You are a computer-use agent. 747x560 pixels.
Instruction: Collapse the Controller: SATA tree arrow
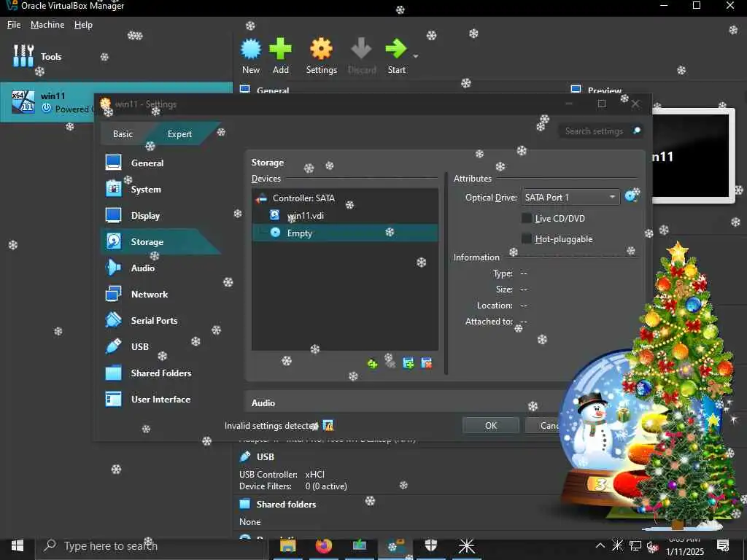[260, 198]
